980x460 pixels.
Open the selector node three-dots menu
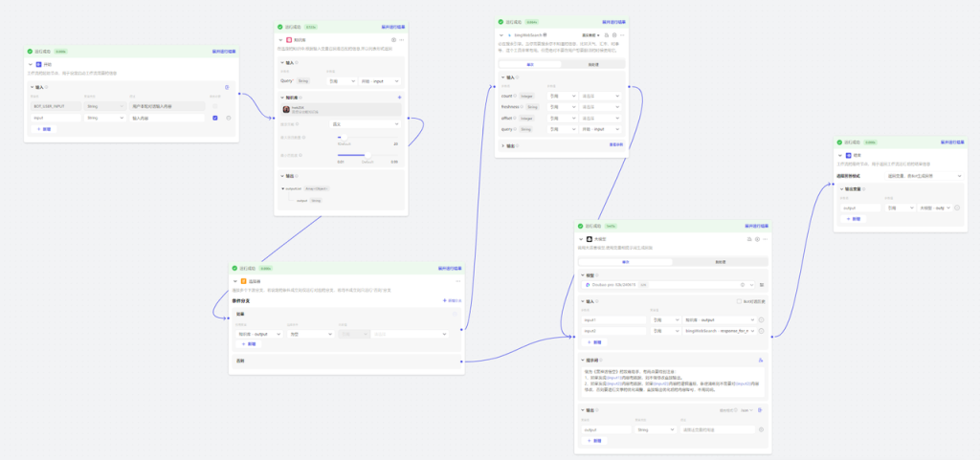458,281
